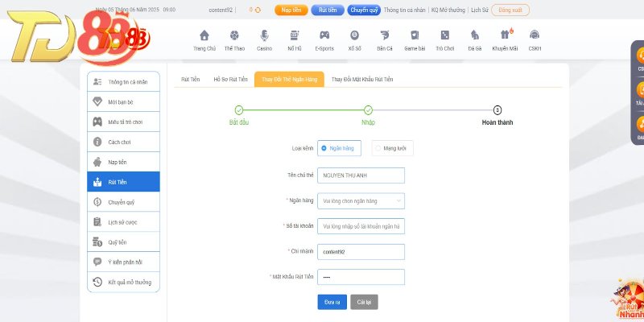Focus the Số tài khoản input field
The image size is (644, 322).
click(x=361, y=226)
